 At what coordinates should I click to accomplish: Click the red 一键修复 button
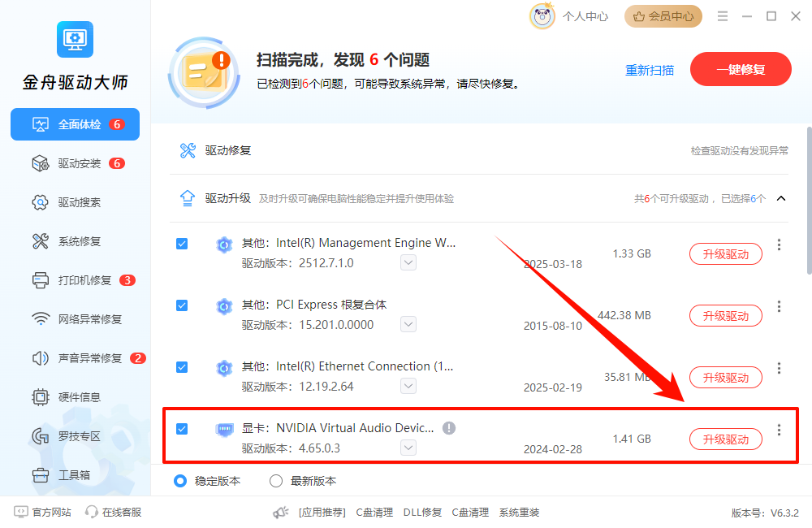741,69
